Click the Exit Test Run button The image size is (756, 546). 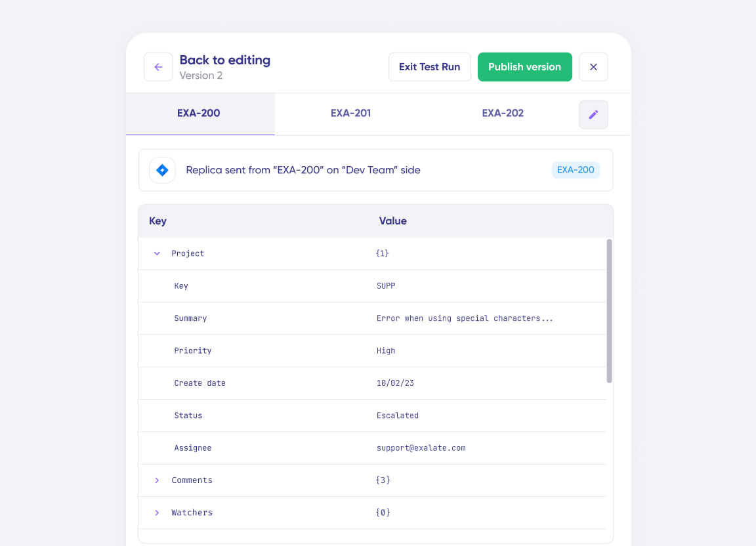[x=429, y=67]
